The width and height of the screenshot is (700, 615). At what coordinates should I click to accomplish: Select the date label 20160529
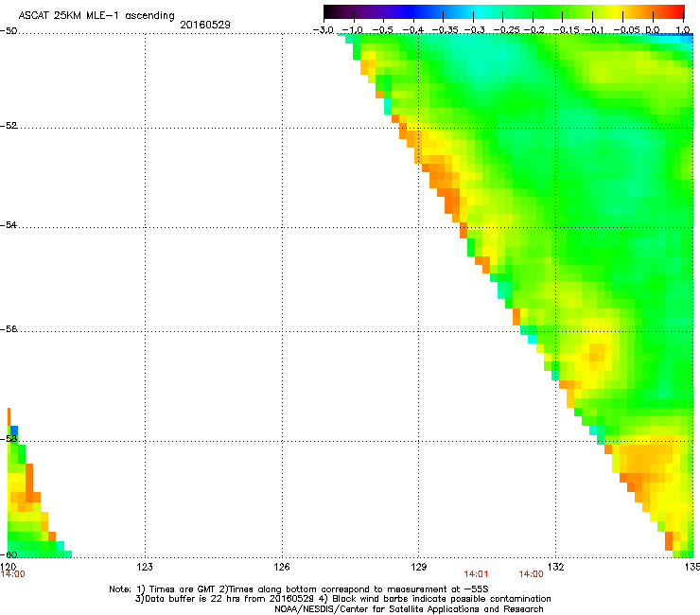205,25
